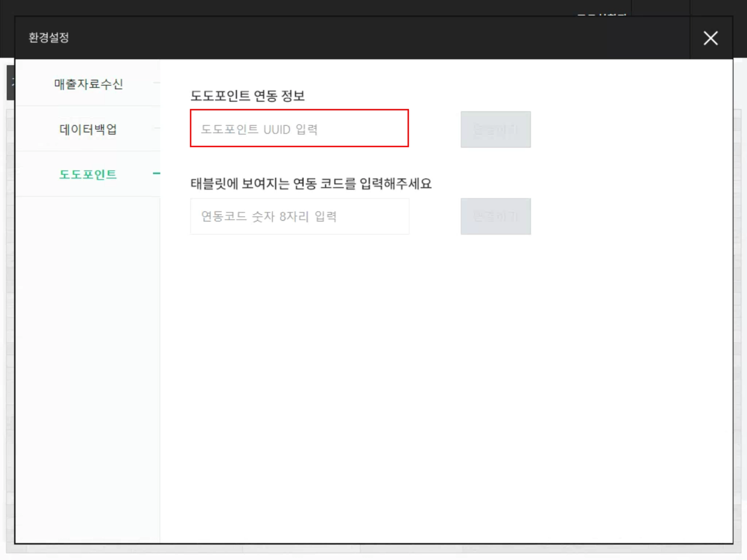The width and height of the screenshot is (747, 560).
Task: Click the gray dash marker beside 데이터백업
Action: 157,128
